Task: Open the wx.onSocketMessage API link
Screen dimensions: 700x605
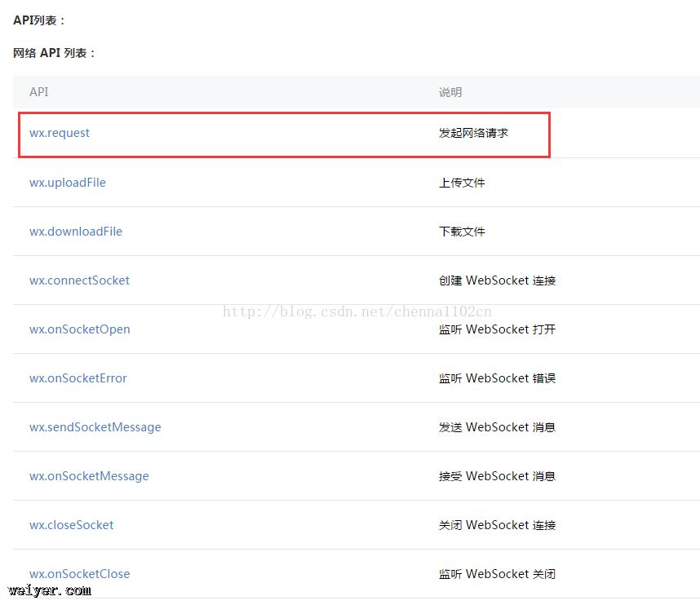Action: click(x=89, y=476)
